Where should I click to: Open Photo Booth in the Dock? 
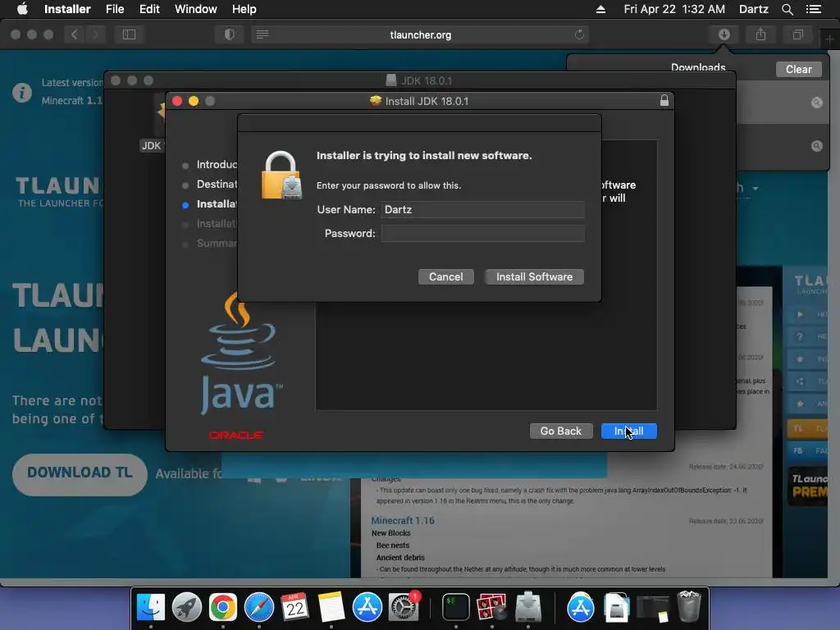click(x=492, y=608)
